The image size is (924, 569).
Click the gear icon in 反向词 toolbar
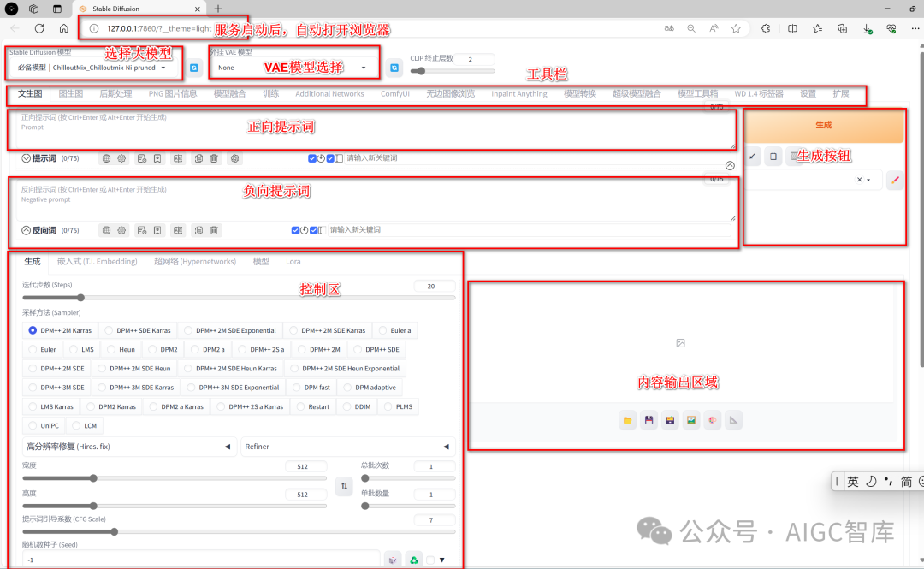point(121,230)
